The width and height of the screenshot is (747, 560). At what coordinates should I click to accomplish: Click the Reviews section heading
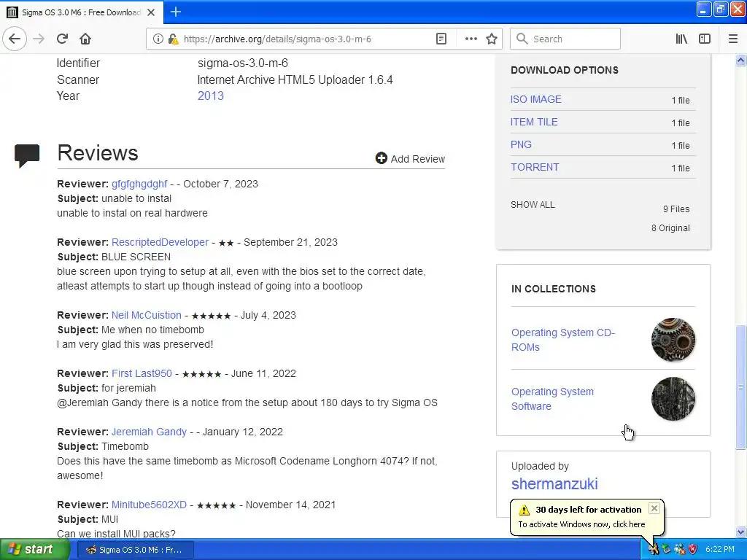98,153
